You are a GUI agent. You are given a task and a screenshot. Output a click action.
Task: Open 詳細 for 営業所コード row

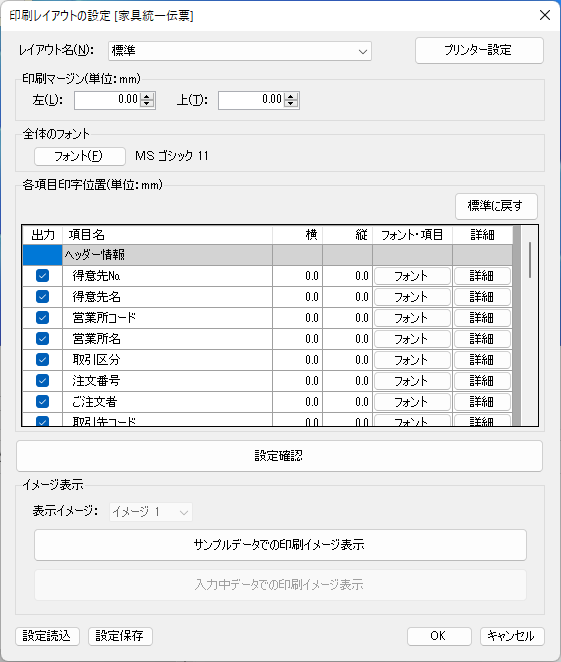coord(482,318)
